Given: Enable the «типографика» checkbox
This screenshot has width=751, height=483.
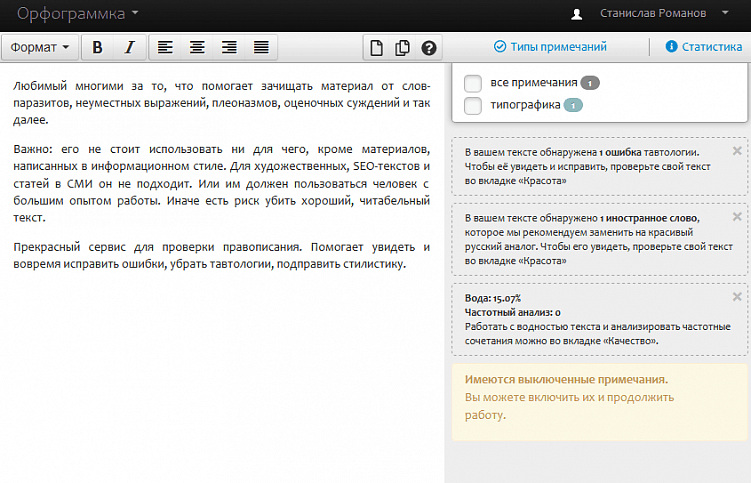Looking at the screenshot, I should [x=474, y=105].
